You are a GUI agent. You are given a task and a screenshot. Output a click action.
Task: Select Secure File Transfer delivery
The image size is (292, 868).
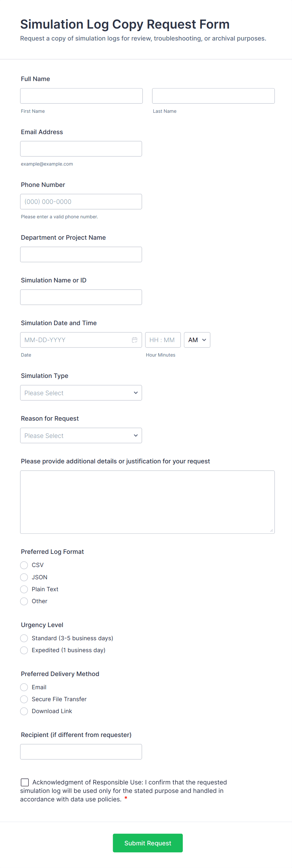point(24,699)
